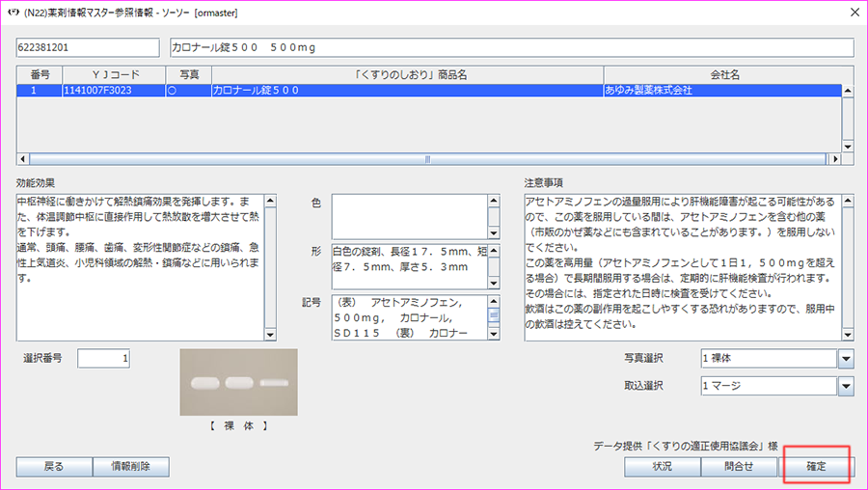The image size is (868, 490).
Task: Click the 写真 column header
Action: coord(189,74)
